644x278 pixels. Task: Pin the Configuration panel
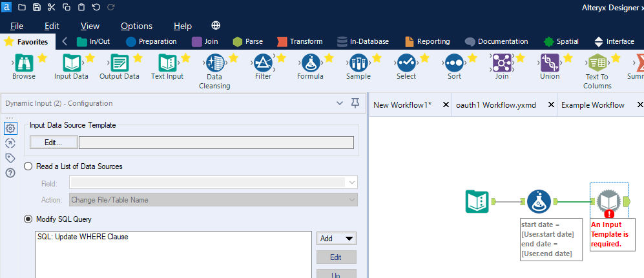point(355,103)
